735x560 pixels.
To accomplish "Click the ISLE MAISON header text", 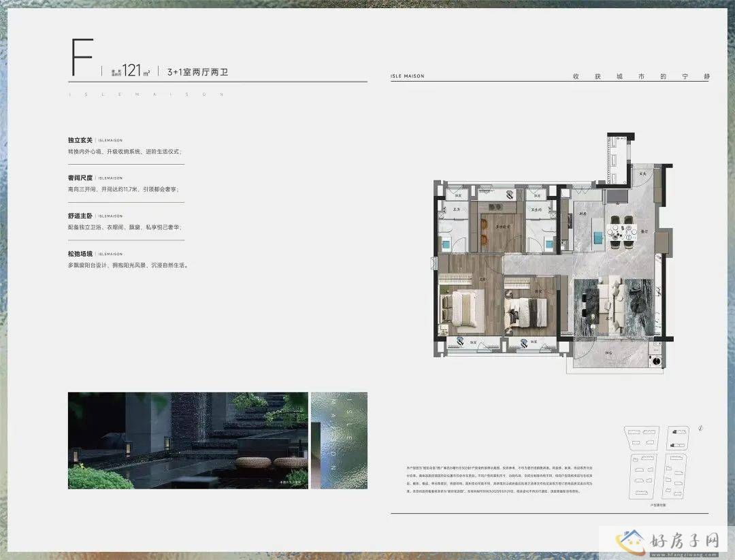I will 407,76.
